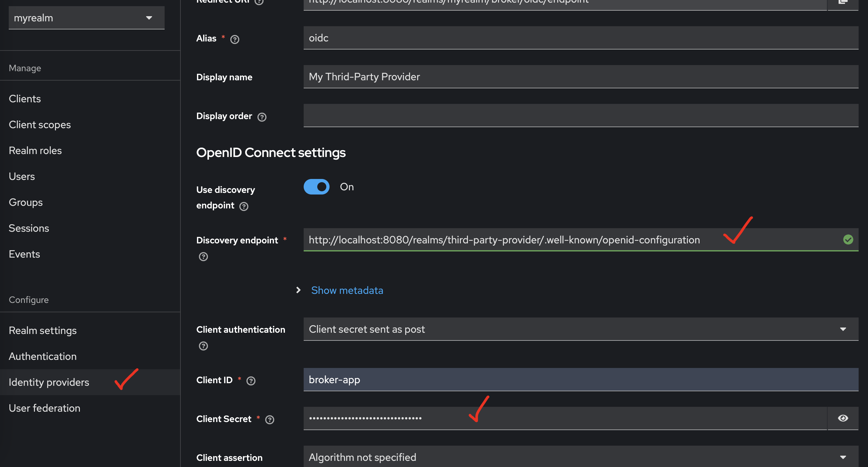This screenshot has height=467, width=868.
Task: Open the myrealm realm selector dropdown
Action: coord(86,18)
